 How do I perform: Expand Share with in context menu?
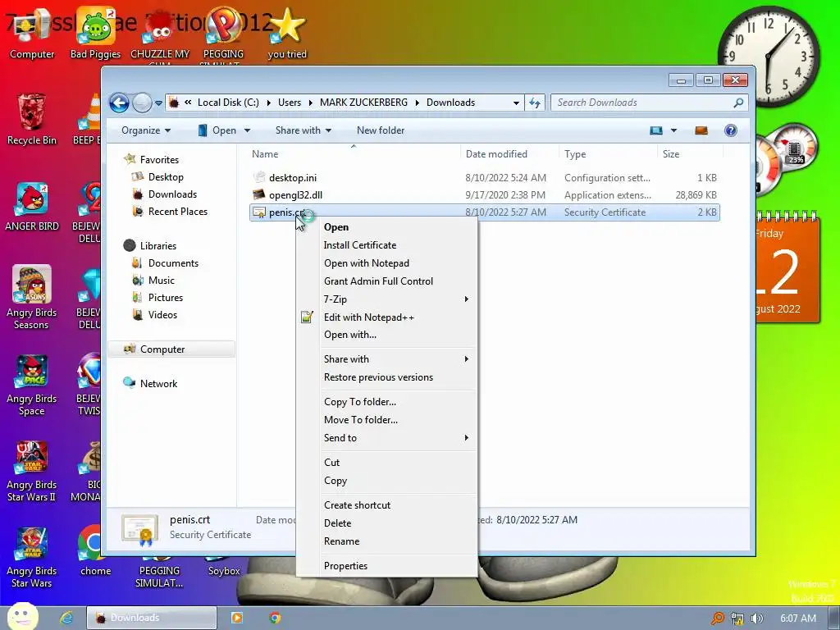coord(386,359)
